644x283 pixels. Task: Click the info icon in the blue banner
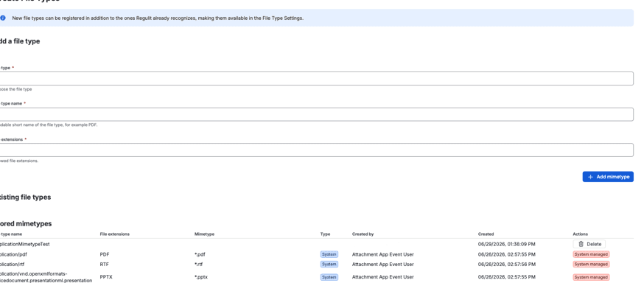pyautogui.click(x=3, y=18)
